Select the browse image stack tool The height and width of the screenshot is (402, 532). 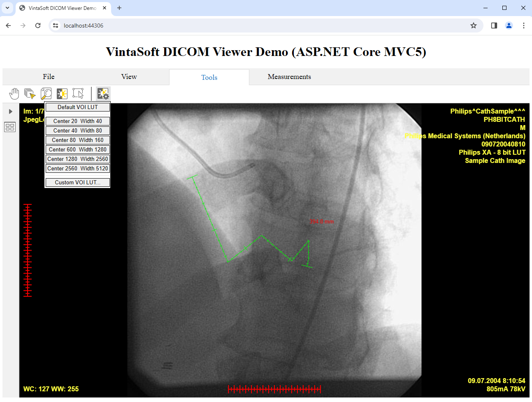tap(30, 94)
